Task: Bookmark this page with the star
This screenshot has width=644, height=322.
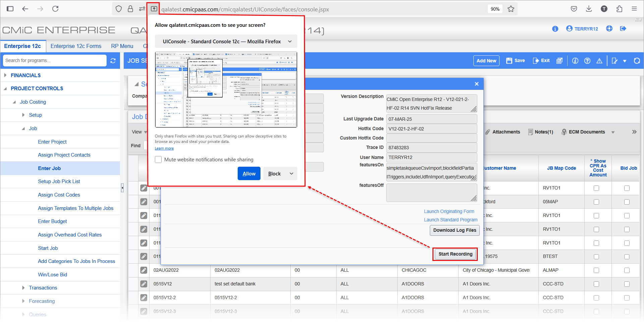Action: tap(511, 9)
